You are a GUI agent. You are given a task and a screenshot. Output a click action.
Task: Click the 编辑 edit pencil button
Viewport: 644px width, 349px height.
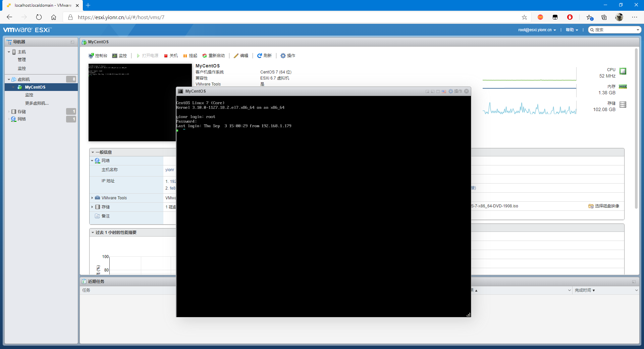pyautogui.click(x=241, y=56)
